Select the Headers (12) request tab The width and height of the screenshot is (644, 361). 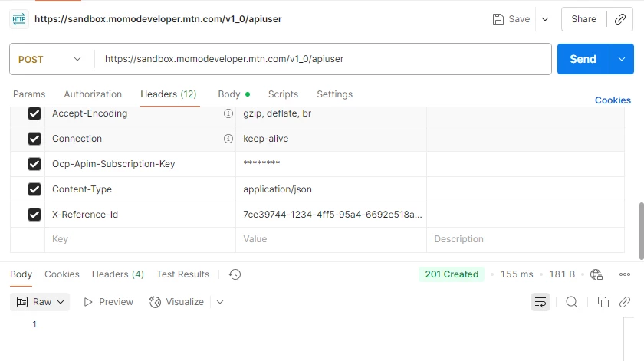coord(169,94)
